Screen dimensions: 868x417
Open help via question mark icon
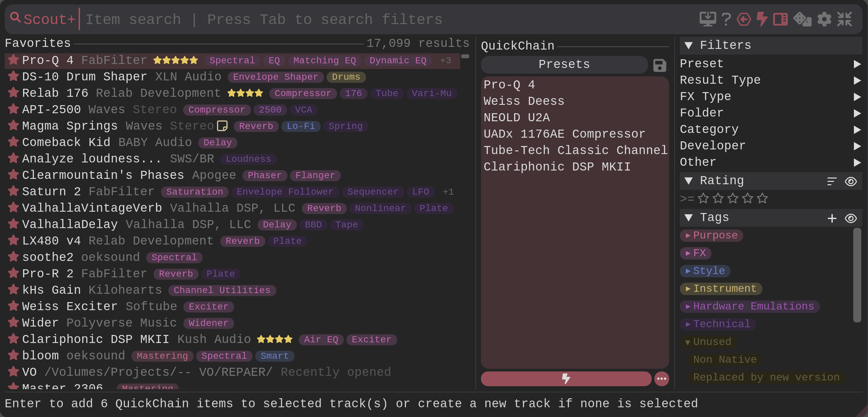pyautogui.click(x=726, y=19)
